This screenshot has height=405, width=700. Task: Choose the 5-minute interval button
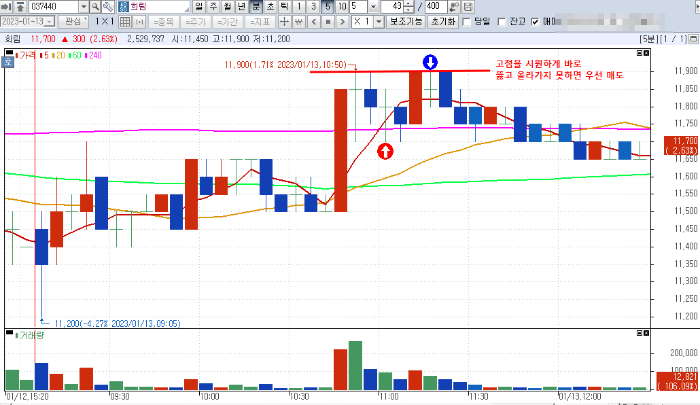click(x=328, y=7)
